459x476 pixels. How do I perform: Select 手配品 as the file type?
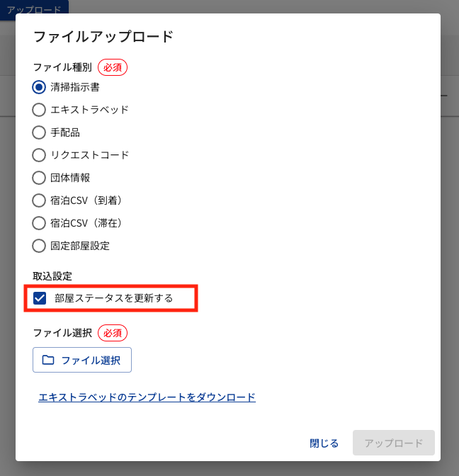click(x=40, y=132)
